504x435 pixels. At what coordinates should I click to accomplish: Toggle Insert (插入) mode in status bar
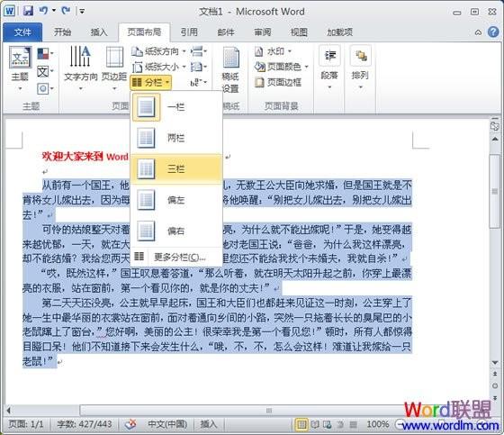[x=209, y=424]
